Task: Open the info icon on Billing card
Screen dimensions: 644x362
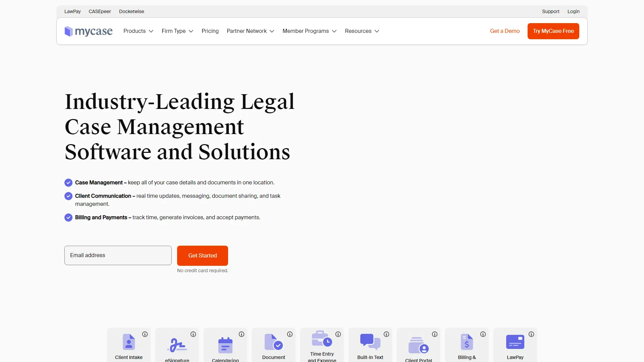Action: tap(483, 334)
